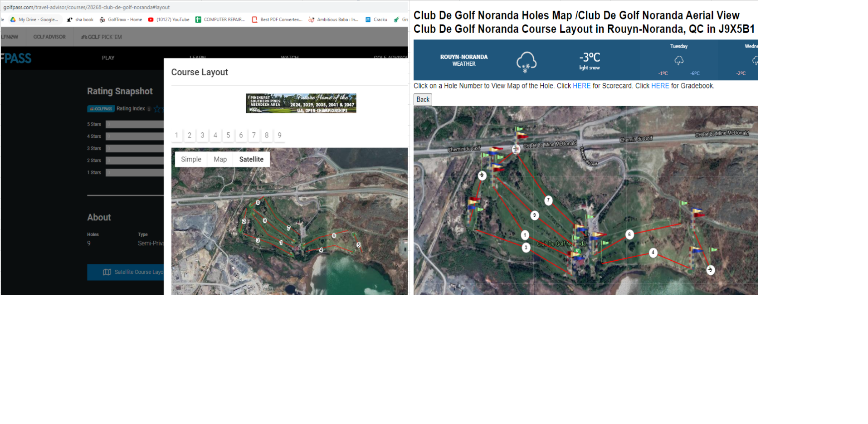This screenshot has width=868, height=424.
Task: Click hole 8 marker in Course Layout satellite
Action: pos(258,203)
